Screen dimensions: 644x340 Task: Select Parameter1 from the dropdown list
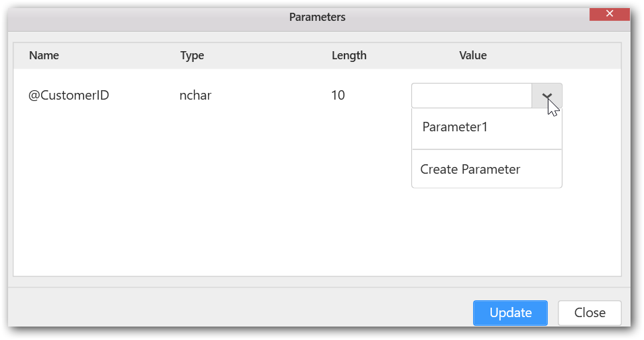(x=455, y=127)
